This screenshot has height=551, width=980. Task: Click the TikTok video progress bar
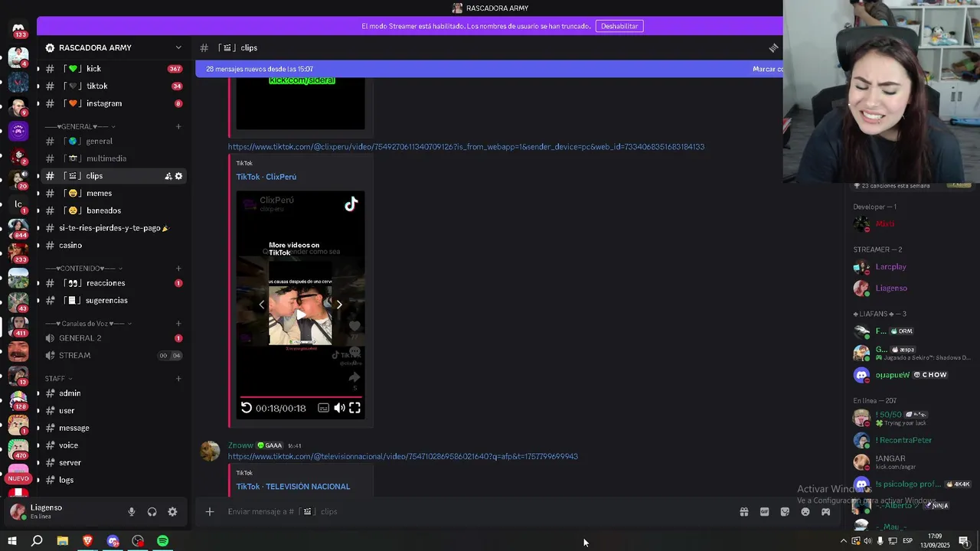coord(300,397)
